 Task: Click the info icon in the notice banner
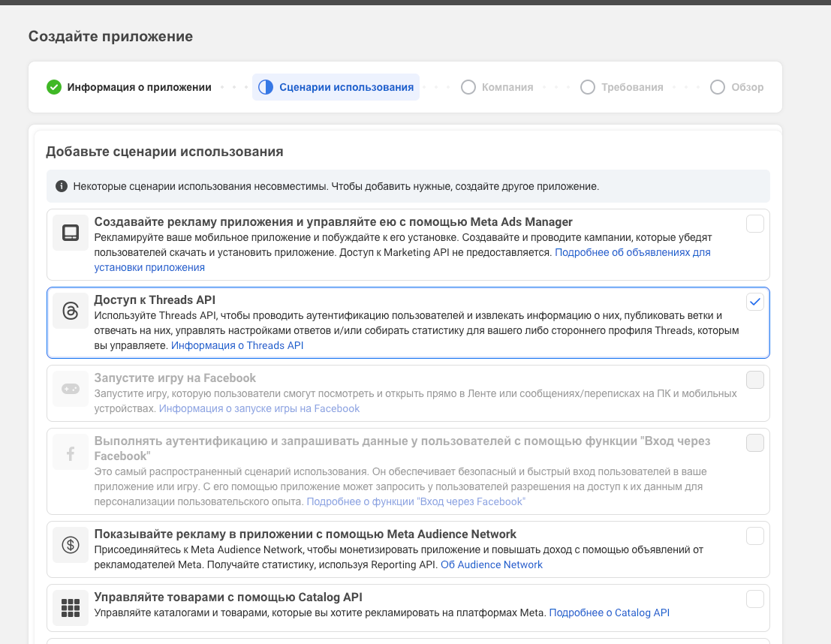pyautogui.click(x=62, y=186)
